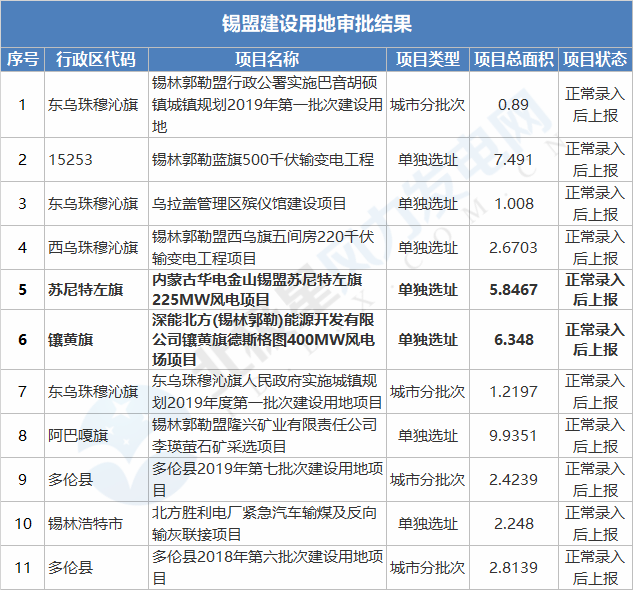
Task: Click the 项目名称 column header
Action: pyautogui.click(x=266, y=59)
